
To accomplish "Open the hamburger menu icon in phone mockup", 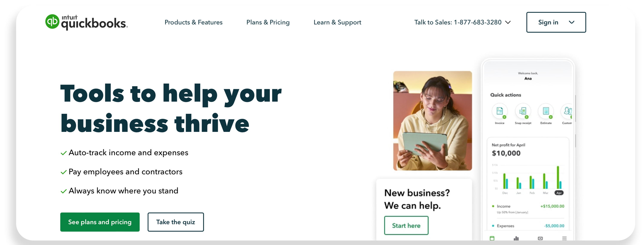I will click(x=564, y=238).
